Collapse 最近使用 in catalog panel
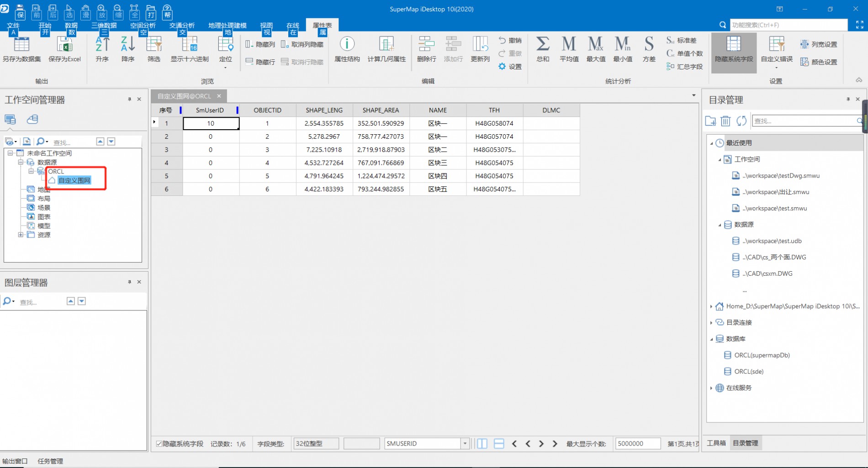The width and height of the screenshot is (868, 468). click(x=711, y=143)
